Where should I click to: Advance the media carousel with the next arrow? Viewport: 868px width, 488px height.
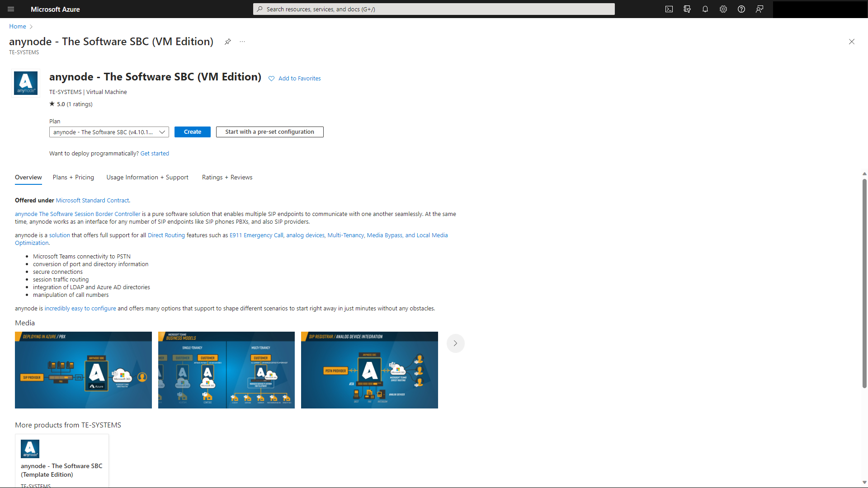tap(456, 343)
